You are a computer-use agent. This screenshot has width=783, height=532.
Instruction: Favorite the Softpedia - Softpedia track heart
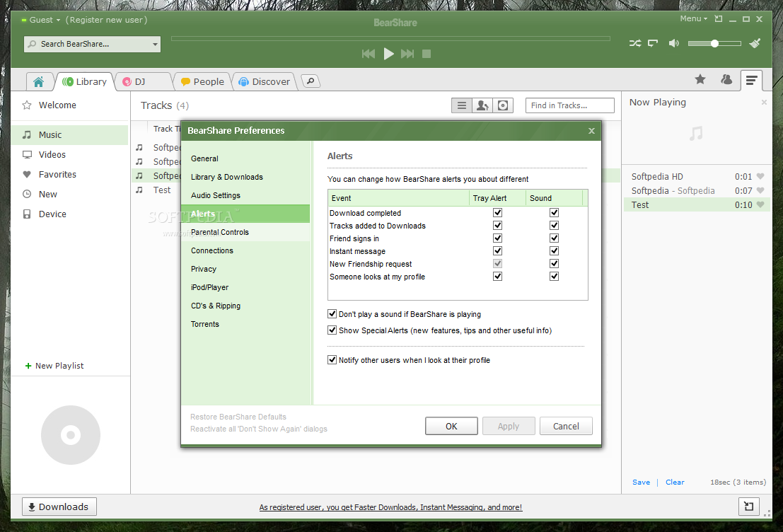pos(760,190)
